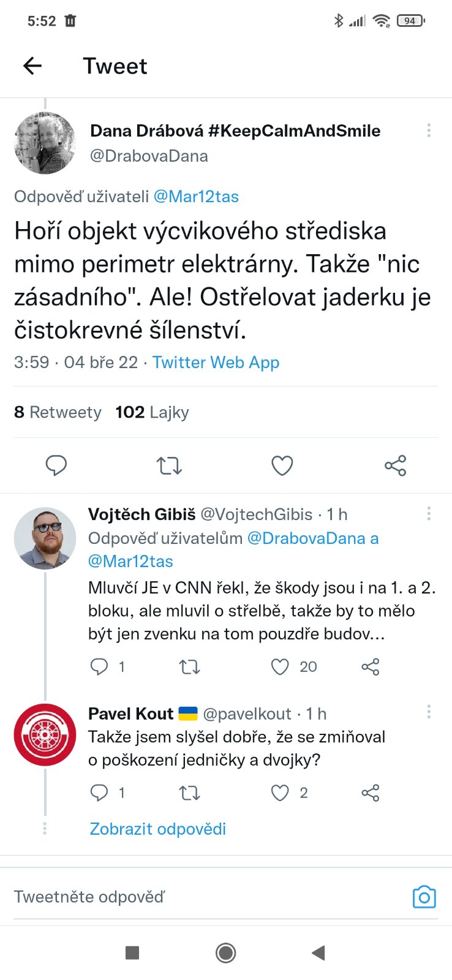Open more options for Pavel Kout's reply
452x980 pixels.
click(x=429, y=712)
